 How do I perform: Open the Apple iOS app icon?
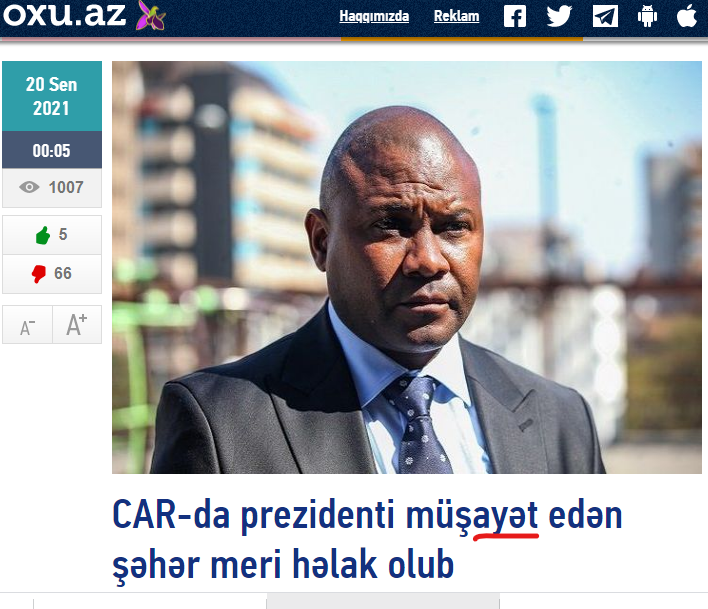pyautogui.click(x=687, y=15)
